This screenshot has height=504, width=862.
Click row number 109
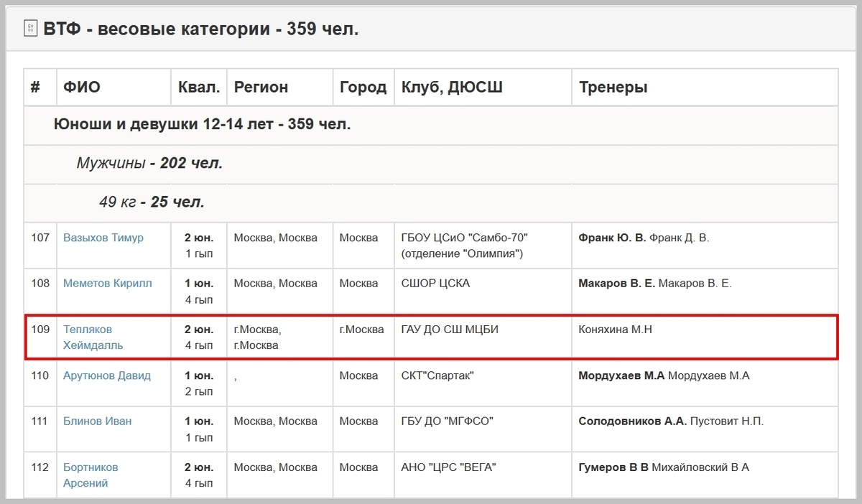pyautogui.click(x=40, y=330)
